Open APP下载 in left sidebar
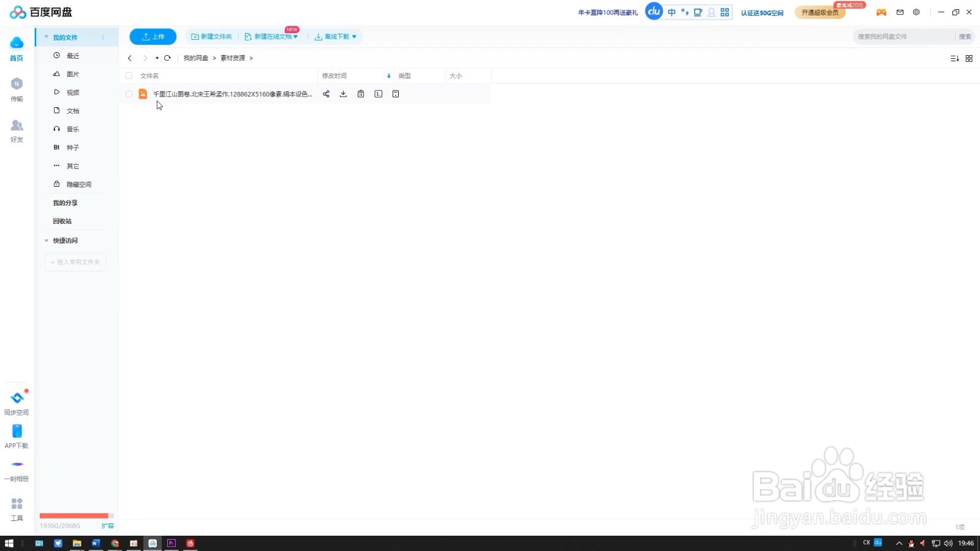The image size is (980, 551). tap(17, 437)
